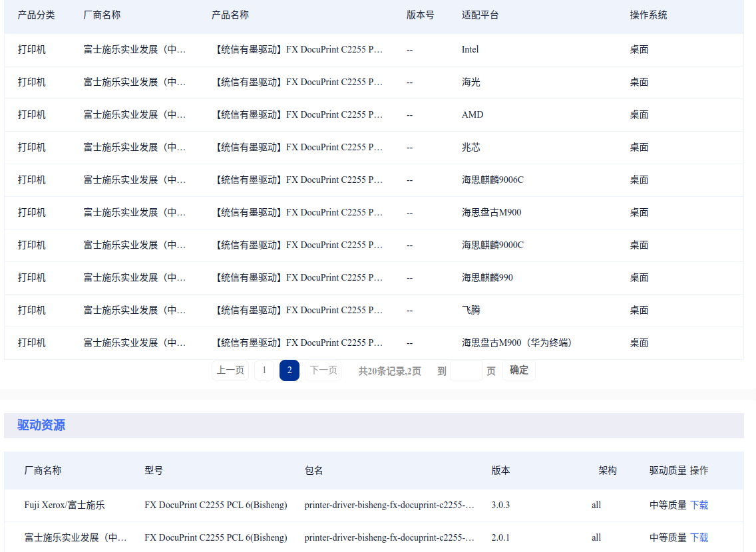Click the 包名 column header
The height and width of the screenshot is (552, 756).
tap(313, 471)
